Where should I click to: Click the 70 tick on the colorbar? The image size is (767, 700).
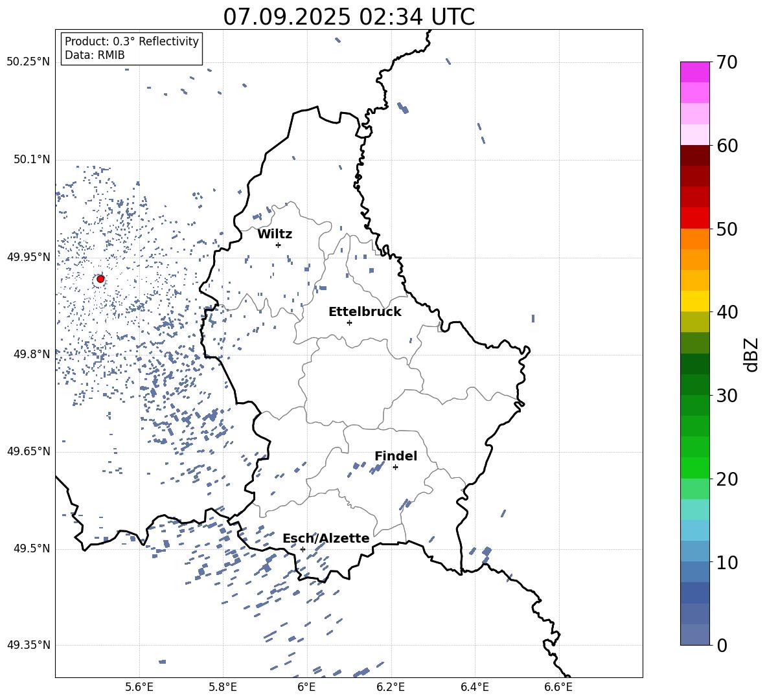click(x=727, y=62)
